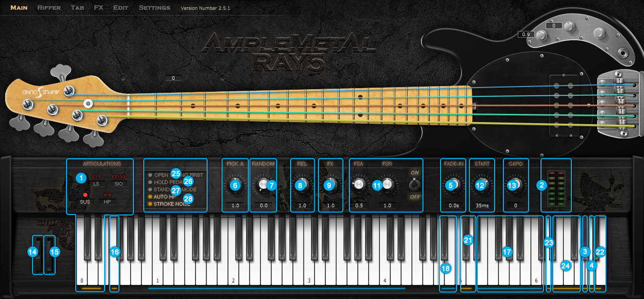Click the FSA value field showing 0.5
This screenshot has width=644, height=299.
click(x=358, y=206)
